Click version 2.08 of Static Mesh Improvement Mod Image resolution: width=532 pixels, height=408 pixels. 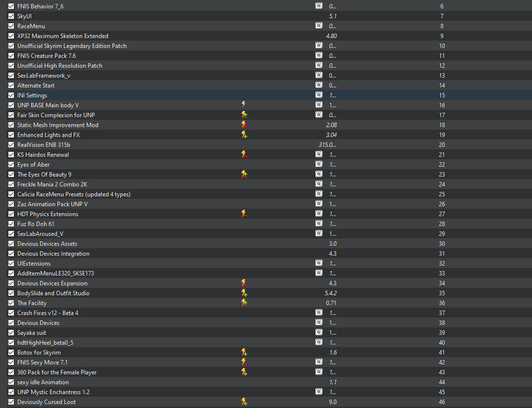(331, 125)
